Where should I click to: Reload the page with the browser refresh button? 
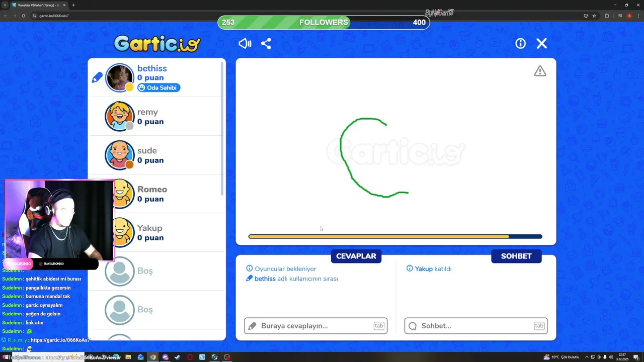click(23, 16)
